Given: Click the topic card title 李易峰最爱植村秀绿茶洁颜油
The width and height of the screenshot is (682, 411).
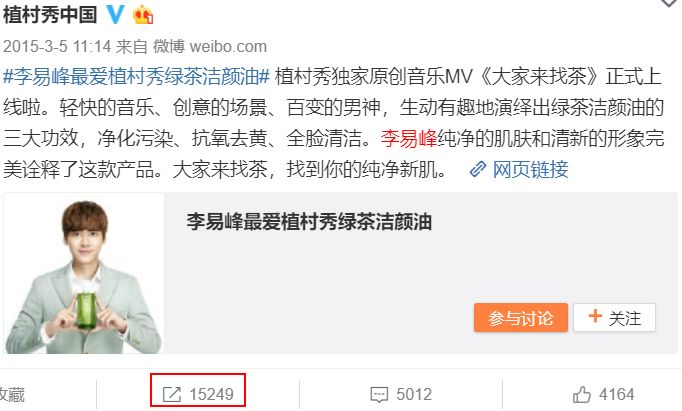Looking at the screenshot, I should click(309, 222).
